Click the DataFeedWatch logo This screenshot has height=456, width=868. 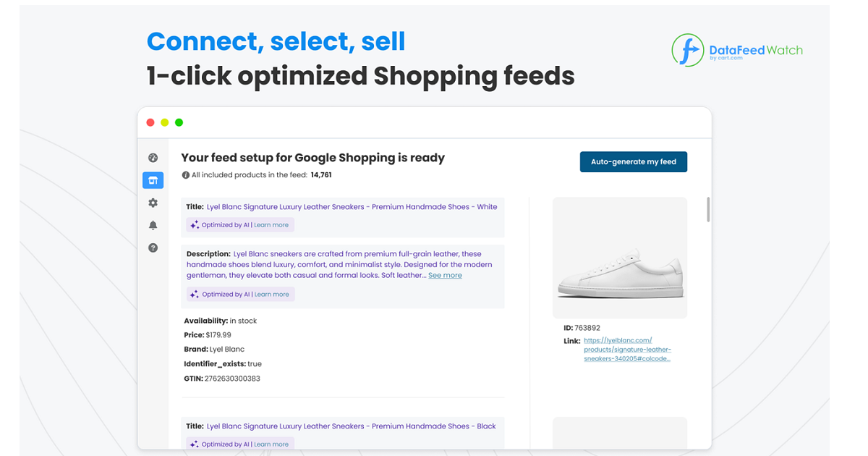tap(736, 51)
